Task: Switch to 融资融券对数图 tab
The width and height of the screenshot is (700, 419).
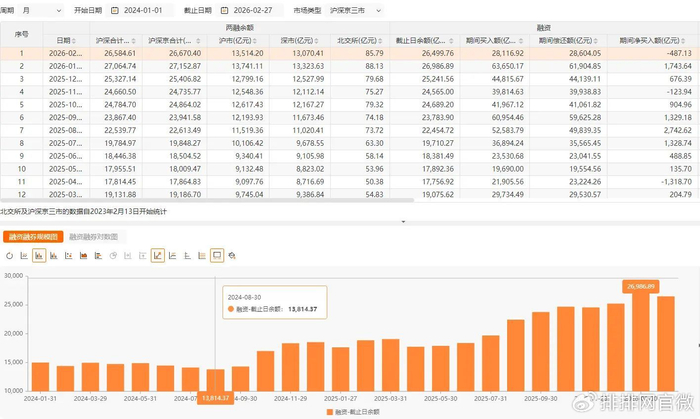Action: (93, 237)
